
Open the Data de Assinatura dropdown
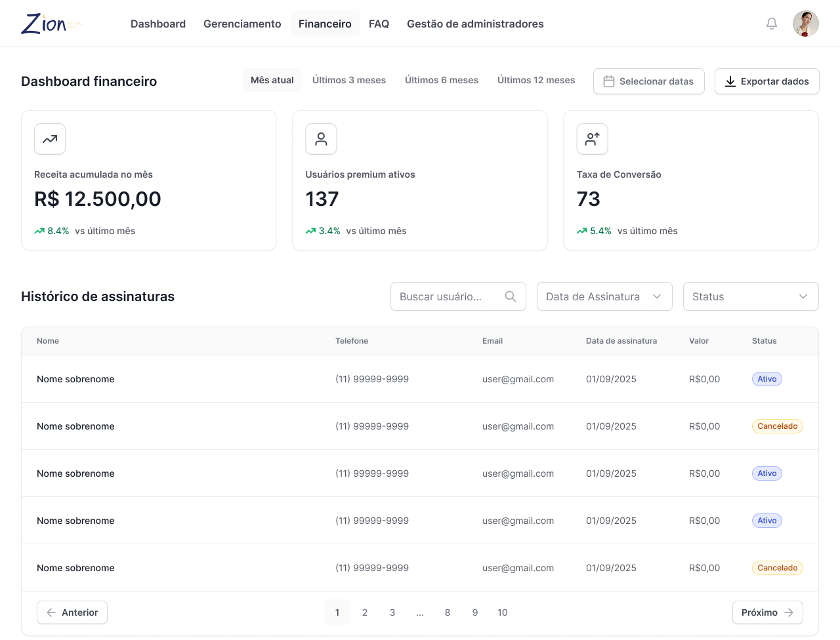(604, 296)
